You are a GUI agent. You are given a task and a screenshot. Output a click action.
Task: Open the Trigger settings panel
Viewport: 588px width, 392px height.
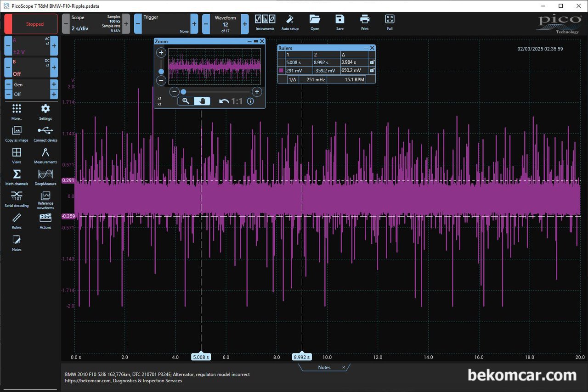(x=166, y=24)
